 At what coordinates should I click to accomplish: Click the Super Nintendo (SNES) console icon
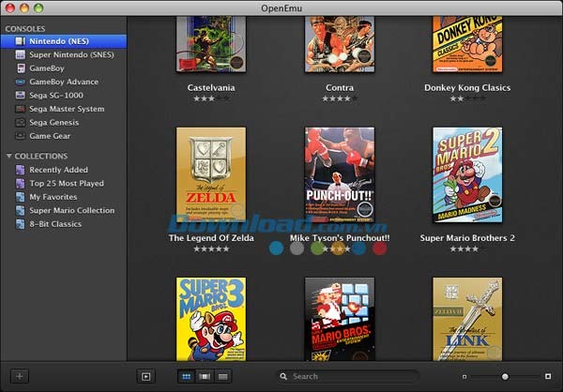20,54
